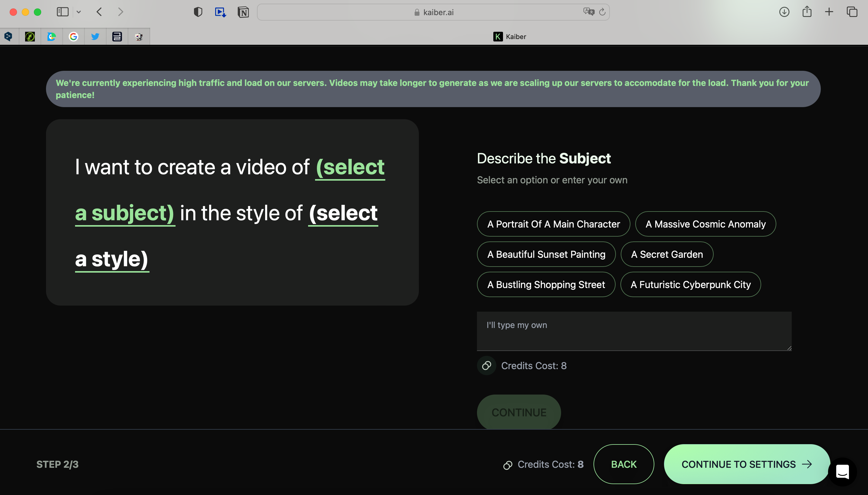Viewport: 868px width, 495px height.
Task: Open the Share menu icon
Action: [807, 12]
